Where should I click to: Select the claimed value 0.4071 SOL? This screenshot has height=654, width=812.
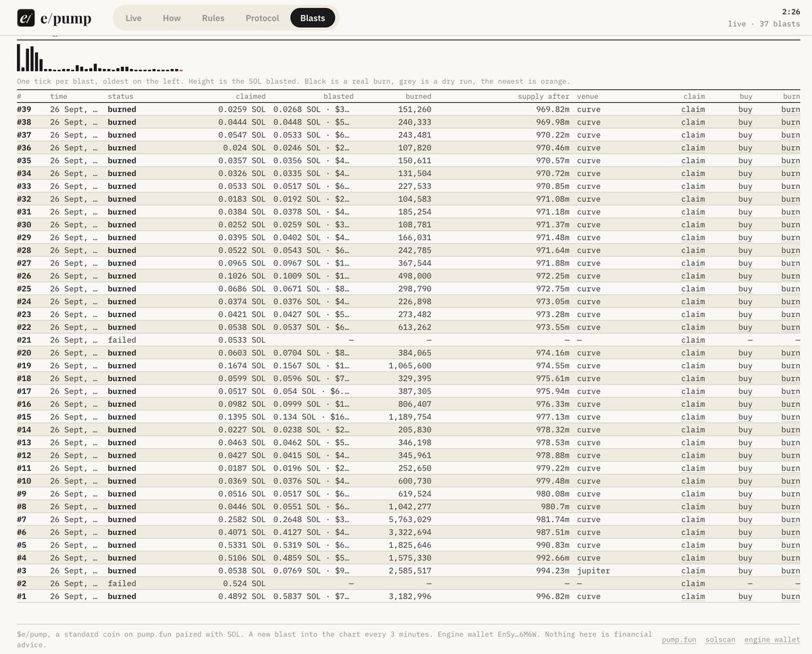pyautogui.click(x=242, y=532)
